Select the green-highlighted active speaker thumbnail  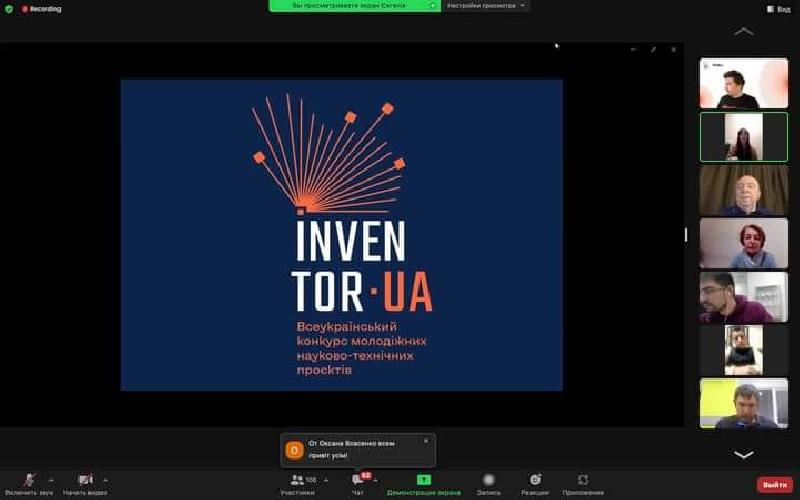(743, 137)
